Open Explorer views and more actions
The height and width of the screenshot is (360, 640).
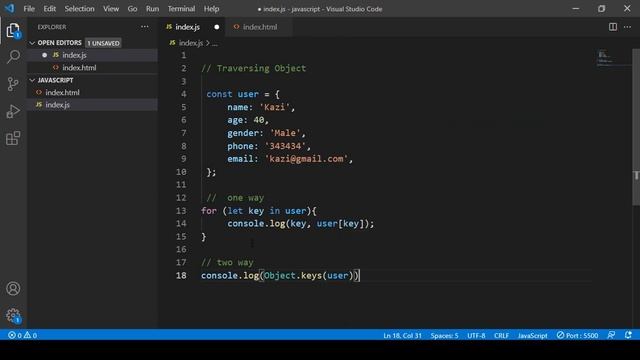(144, 27)
